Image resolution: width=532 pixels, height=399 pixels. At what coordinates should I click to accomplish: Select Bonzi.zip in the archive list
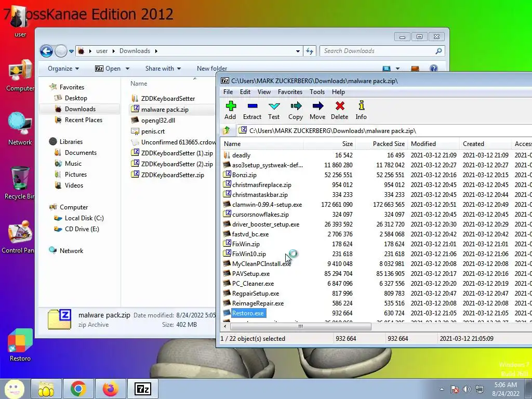244,175
